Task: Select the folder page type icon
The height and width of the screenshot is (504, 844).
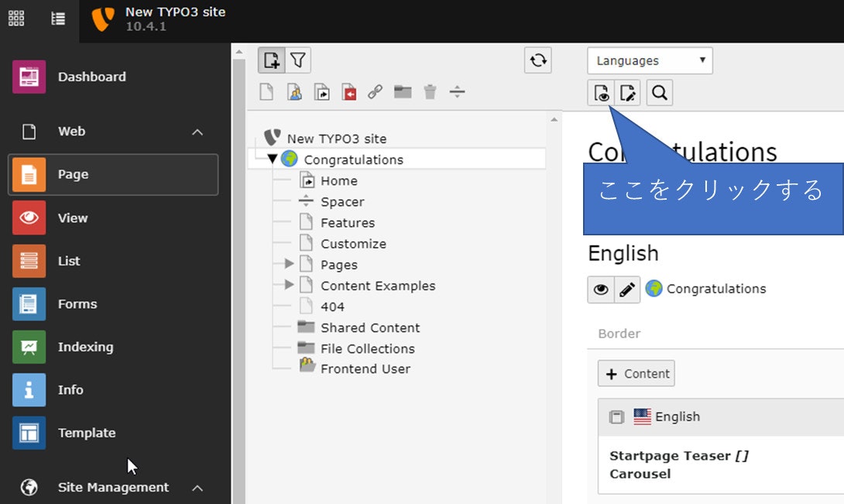Action: 403,91
